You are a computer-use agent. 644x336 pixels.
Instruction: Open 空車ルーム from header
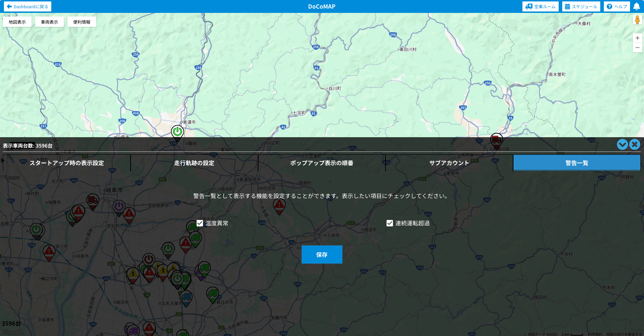coord(540,6)
